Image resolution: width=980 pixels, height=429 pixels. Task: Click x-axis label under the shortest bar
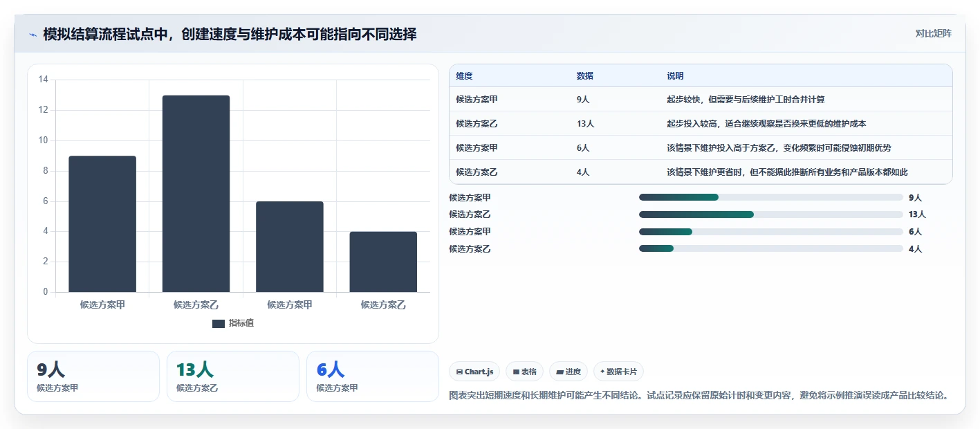coord(383,304)
